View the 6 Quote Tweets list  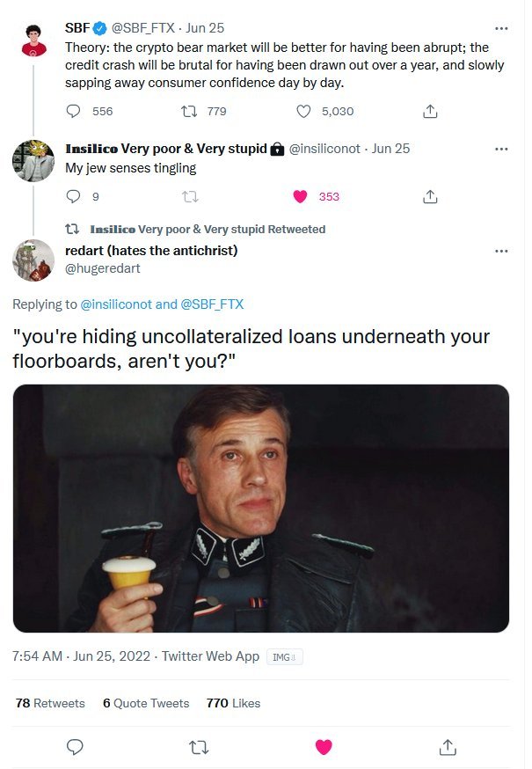tap(145, 703)
